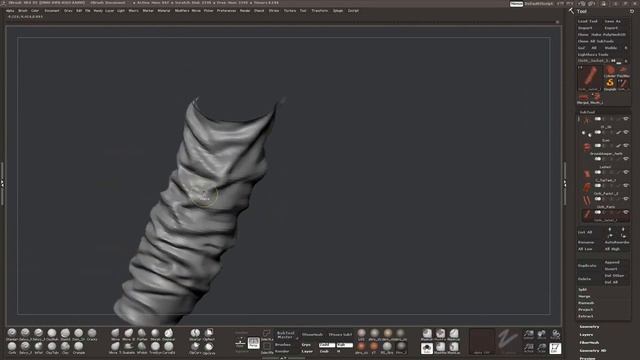Select the Standard brush
The width and height of the screenshot is (640, 360).
12,334
